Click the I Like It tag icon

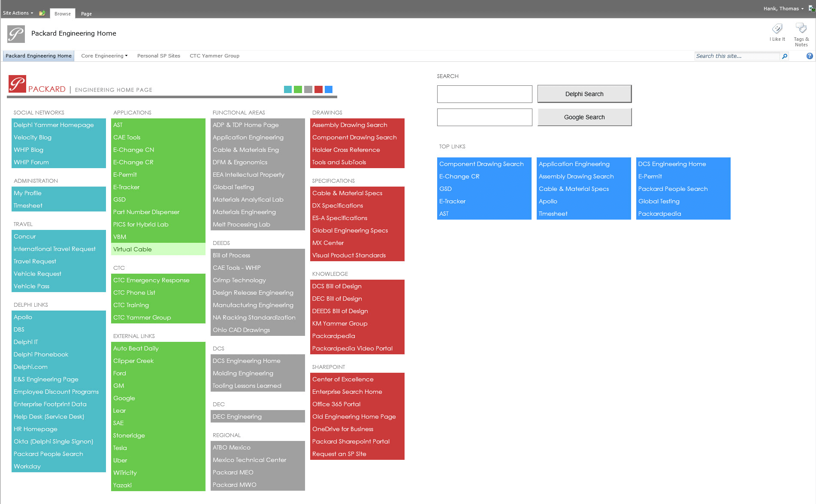[x=777, y=29]
